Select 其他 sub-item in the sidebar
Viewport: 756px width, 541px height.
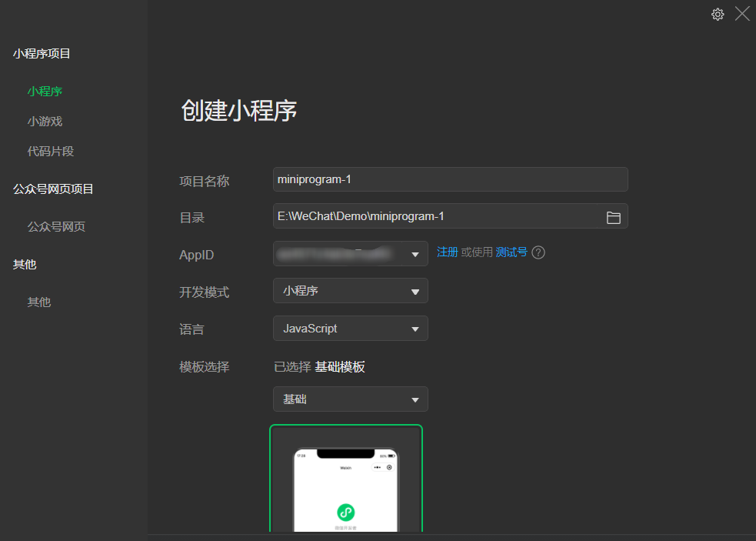tap(39, 302)
